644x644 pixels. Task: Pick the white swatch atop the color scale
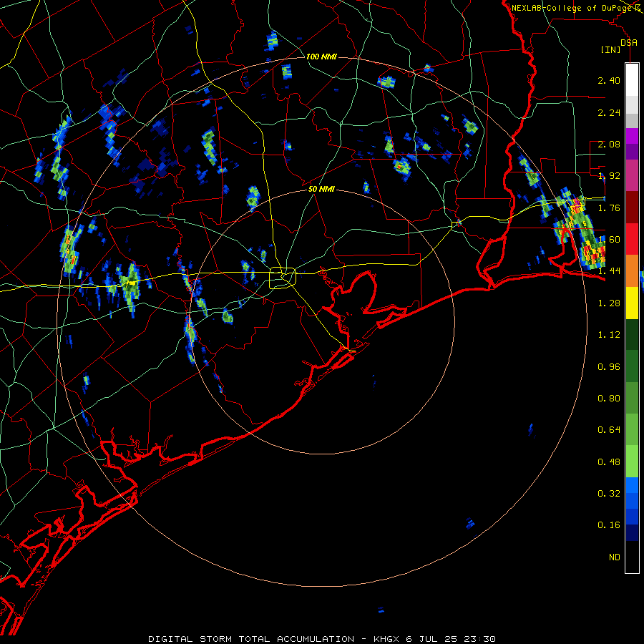click(632, 80)
